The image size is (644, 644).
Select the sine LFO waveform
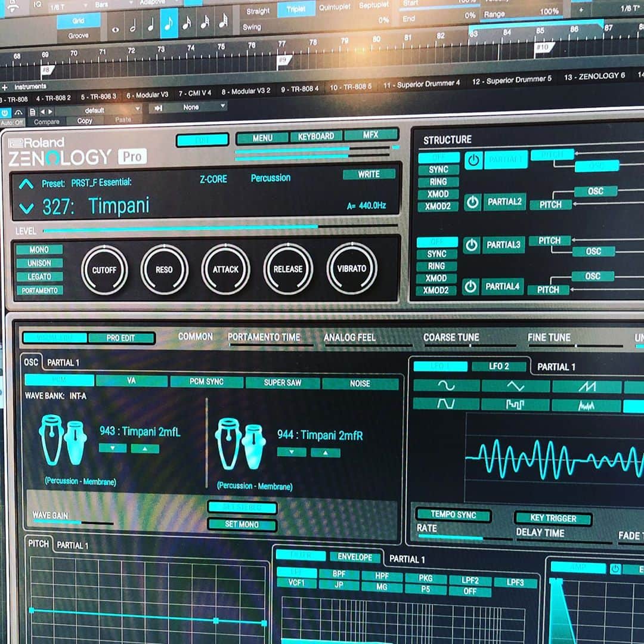click(x=446, y=385)
